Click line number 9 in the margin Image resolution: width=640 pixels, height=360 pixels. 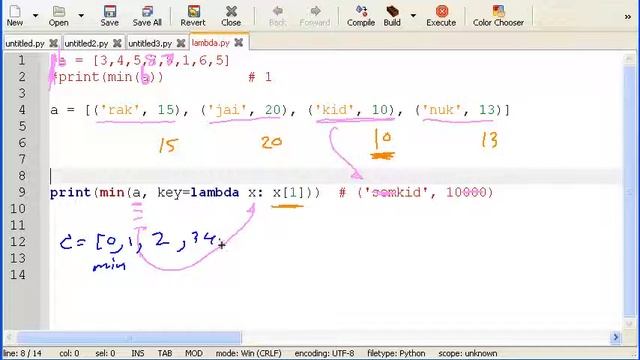22,192
